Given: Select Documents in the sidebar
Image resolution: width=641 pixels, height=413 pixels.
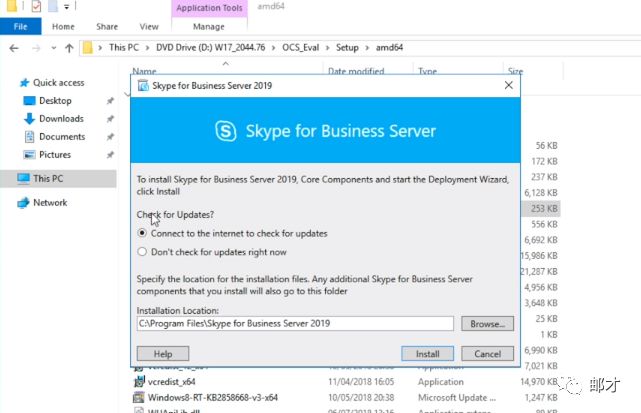Looking at the screenshot, I should [x=61, y=137].
